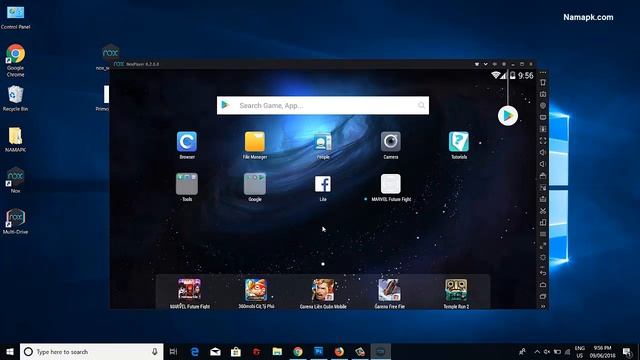Click the Type here to search box
This screenshot has width=640, height=360.
pyautogui.click(x=91, y=351)
